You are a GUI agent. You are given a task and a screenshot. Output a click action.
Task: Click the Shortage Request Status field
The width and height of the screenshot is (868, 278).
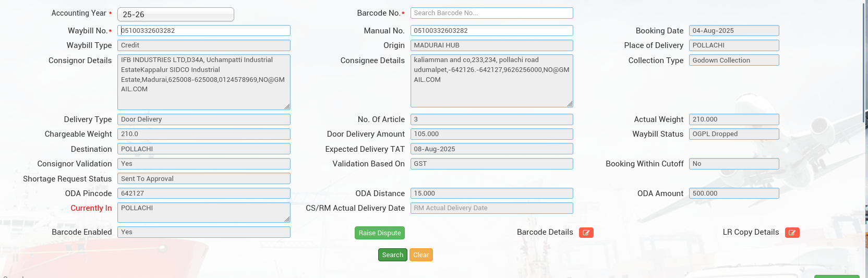point(203,179)
